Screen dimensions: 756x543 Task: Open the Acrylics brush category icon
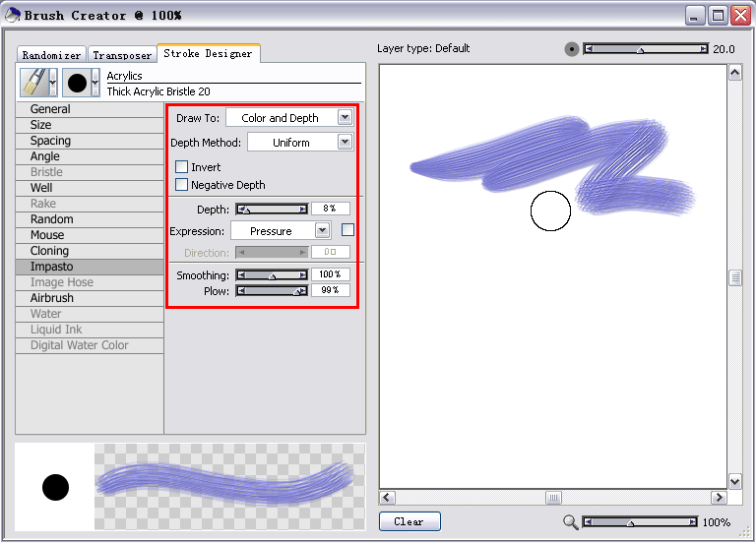tap(33, 83)
